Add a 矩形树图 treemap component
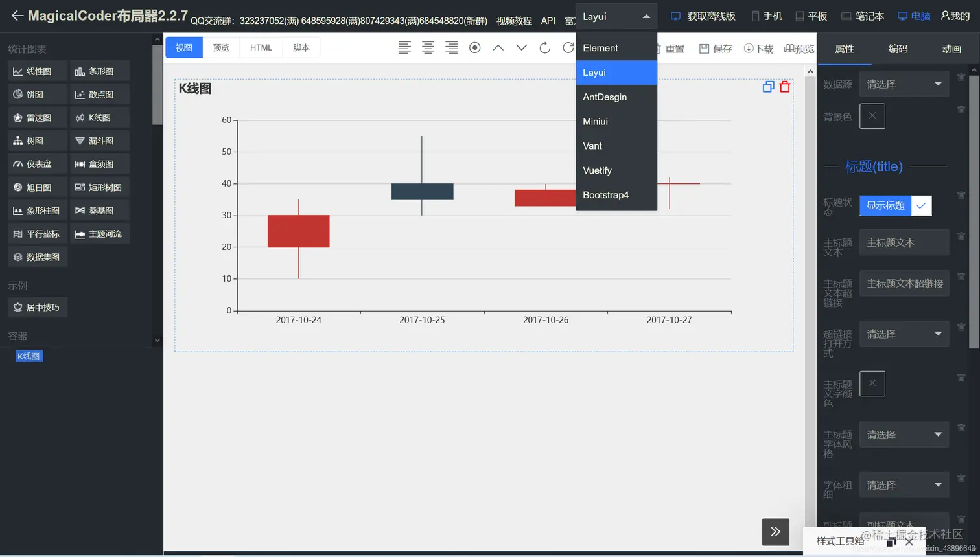Screen dimensions: 980x557 pos(100,187)
